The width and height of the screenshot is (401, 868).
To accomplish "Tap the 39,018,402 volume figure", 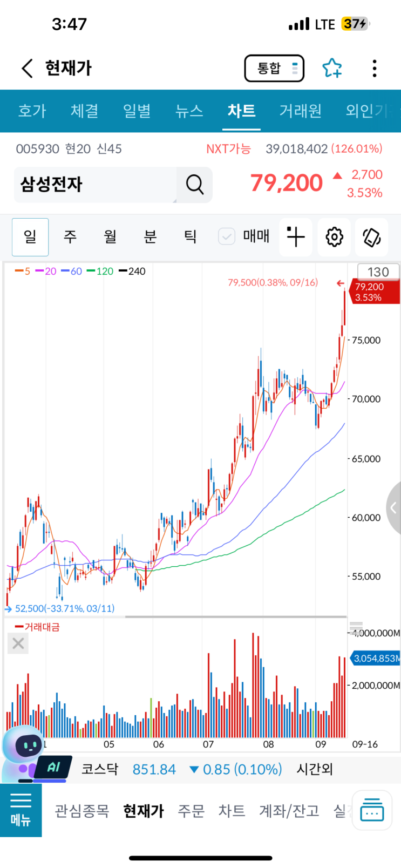I will (296, 149).
